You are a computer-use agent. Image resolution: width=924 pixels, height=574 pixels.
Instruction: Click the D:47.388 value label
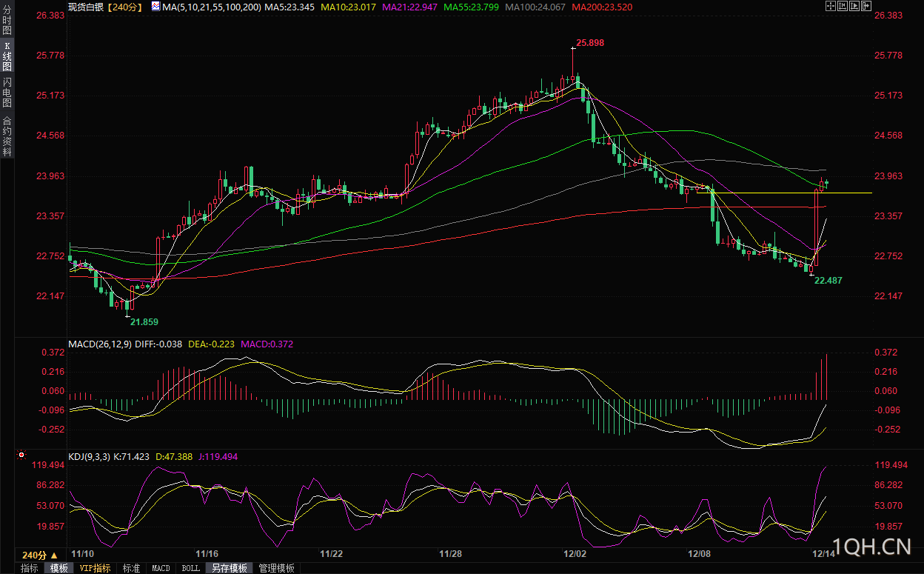pyautogui.click(x=174, y=457)
